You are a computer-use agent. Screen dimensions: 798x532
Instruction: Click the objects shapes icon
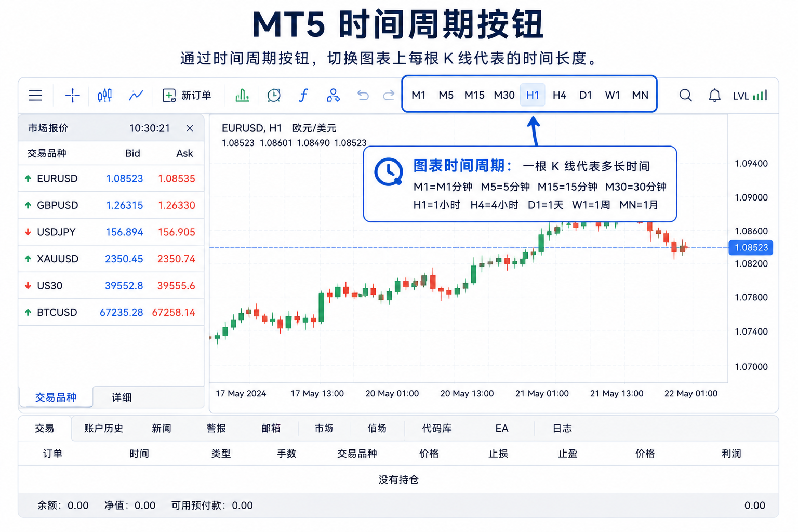333,96
